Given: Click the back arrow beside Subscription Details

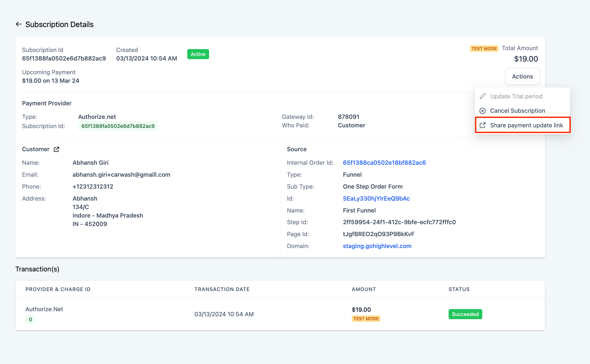Looking at the screenshot, I should (19, 24).
